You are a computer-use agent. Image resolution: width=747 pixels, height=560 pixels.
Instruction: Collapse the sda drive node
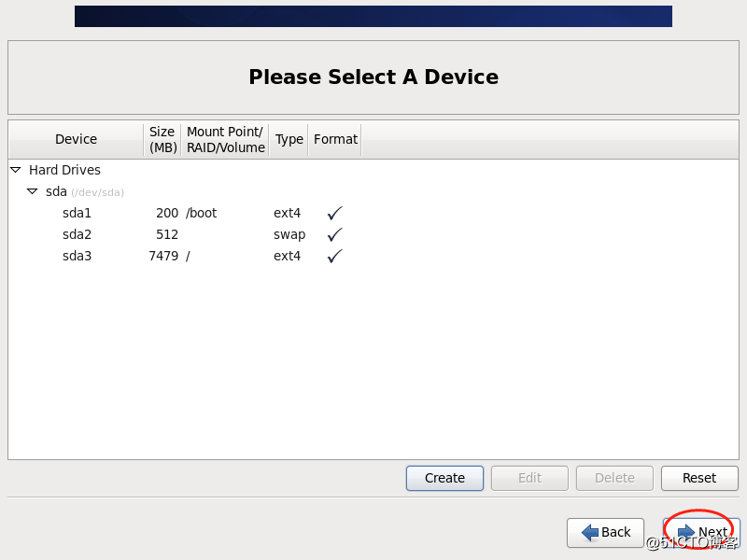click(x=33, y=191)
